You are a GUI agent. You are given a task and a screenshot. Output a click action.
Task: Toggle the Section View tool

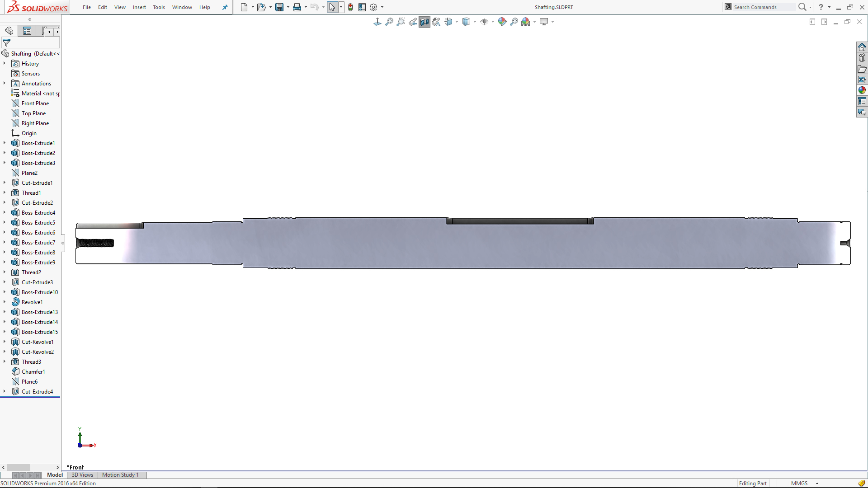pyautogui.click(x=425, y=22)
